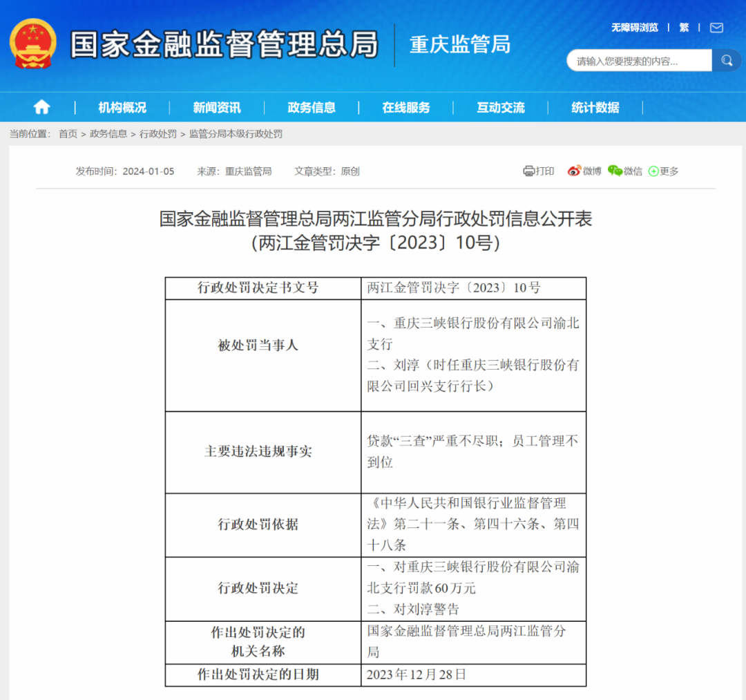This screenshot has height=700, width=746.
Task: Open the 政务信息 menu
Action: pyautogui.click(x=312, y=107)
